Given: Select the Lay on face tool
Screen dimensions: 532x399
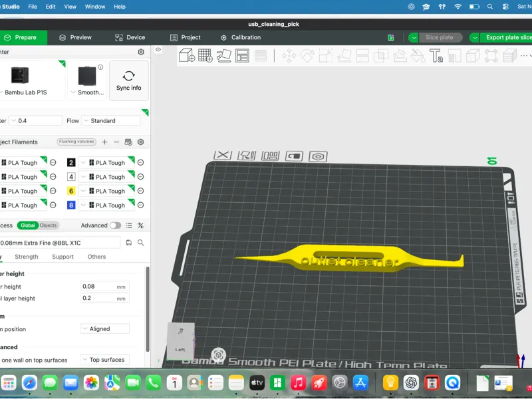Looking at the screenshot, I should point(344,56).
